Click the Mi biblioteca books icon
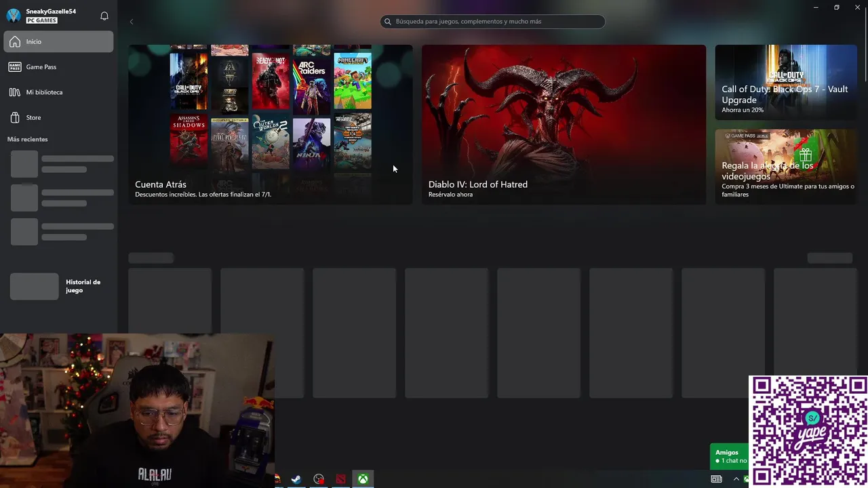Viewport: 868px width, 488px height. tap(14, 92)
